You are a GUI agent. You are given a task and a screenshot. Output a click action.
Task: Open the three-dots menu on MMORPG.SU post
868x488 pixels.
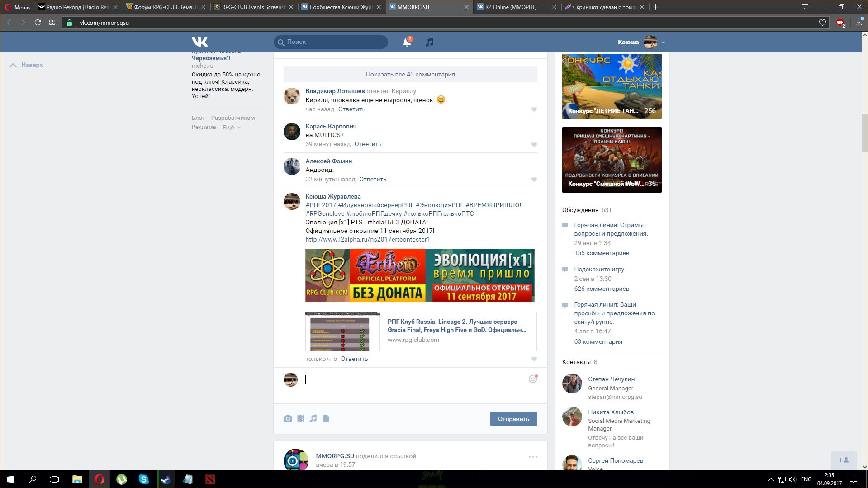533,457
